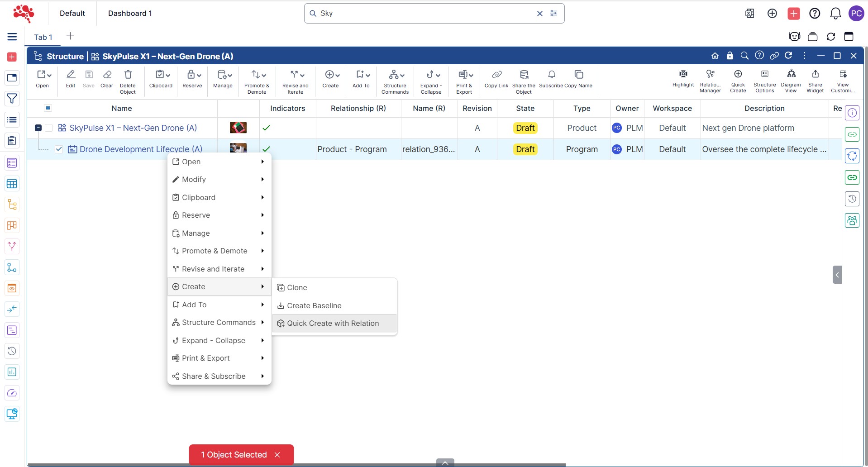868x467 pixels.
Task: Open the Promote & Demote toolbar dropdown
Action: point(258,75)
